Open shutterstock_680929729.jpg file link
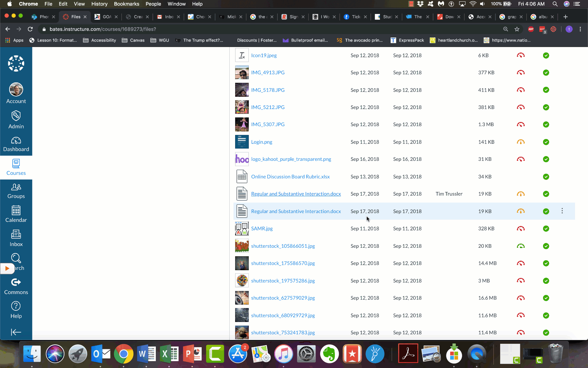This screenshot has width=588, height=368. [283, 316]
